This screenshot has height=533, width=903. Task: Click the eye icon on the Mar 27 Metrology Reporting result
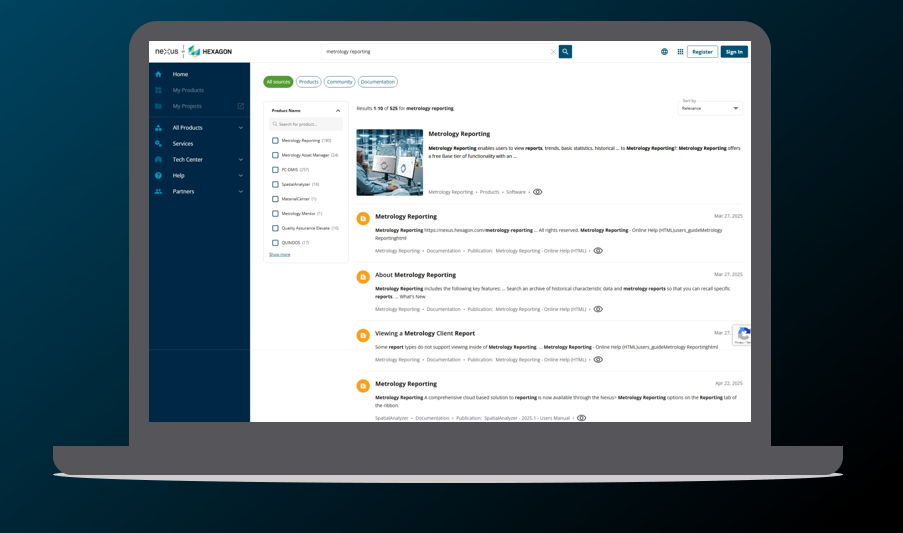598,251
